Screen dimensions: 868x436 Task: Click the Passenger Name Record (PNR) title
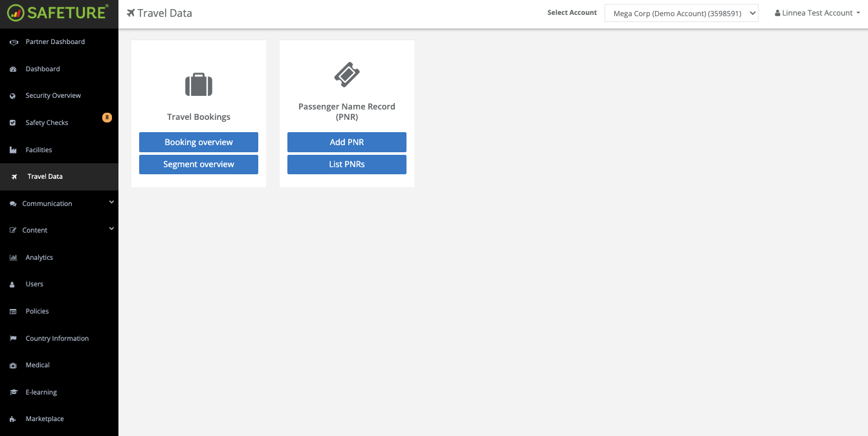coord(347,112)
